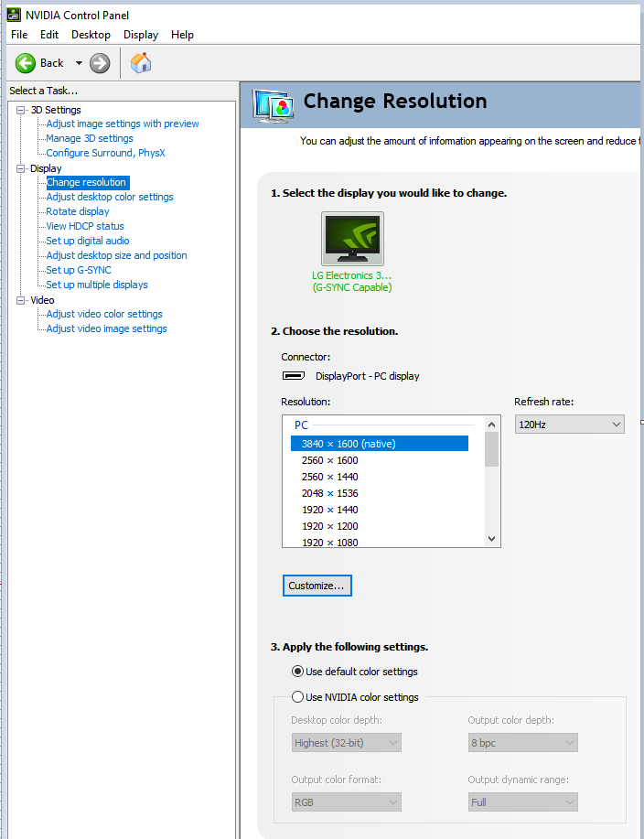644x839 pixels.
Task: Open Set up G-SYNC
Action: coord(79,270)
